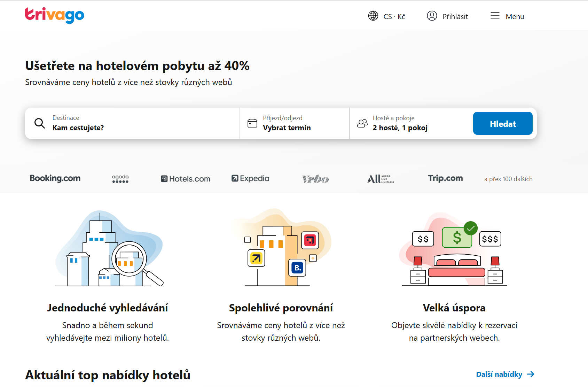Click the Hotels.com partner logo
588x387 pixels.
coord(185,179)
